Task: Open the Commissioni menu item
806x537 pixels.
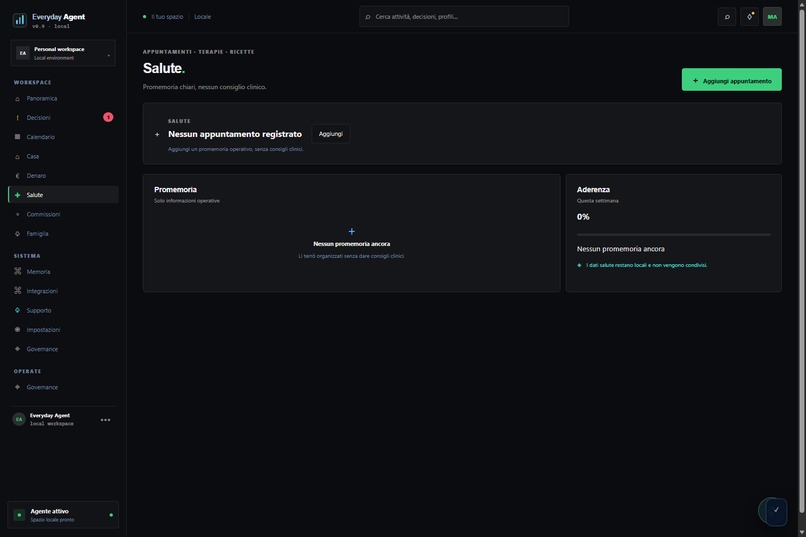Action: click(63, 214)
